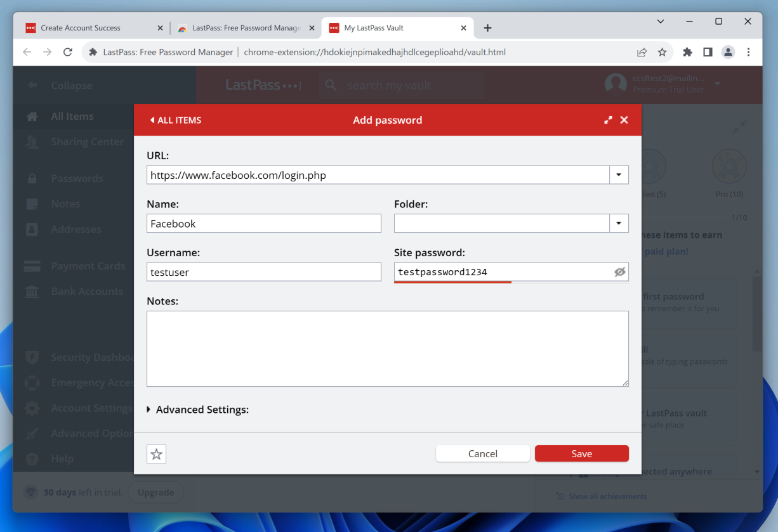Click Emergency Access lifebuoy icon
778x532 pixels.
pyautogui.click(x=31, y=382)
